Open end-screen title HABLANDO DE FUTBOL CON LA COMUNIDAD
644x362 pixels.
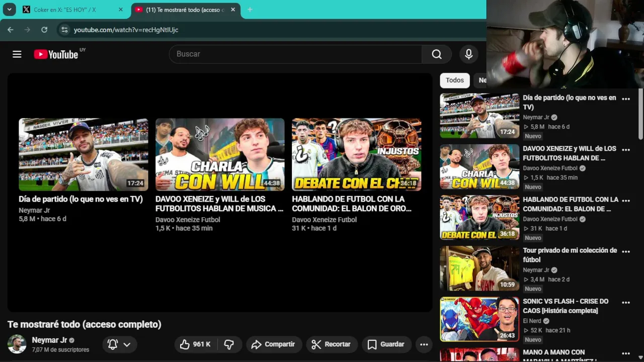352,204
